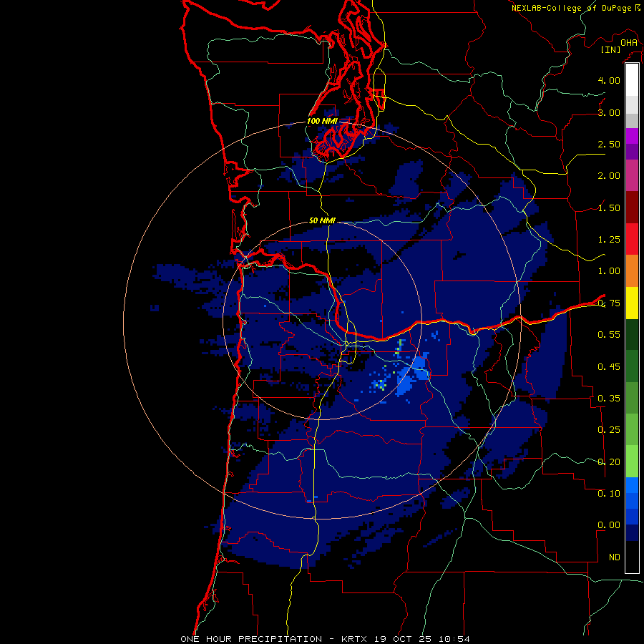Click the 50 NMI range ring label
The height and width of the screenshot is (644, 644).
point(322,220)
